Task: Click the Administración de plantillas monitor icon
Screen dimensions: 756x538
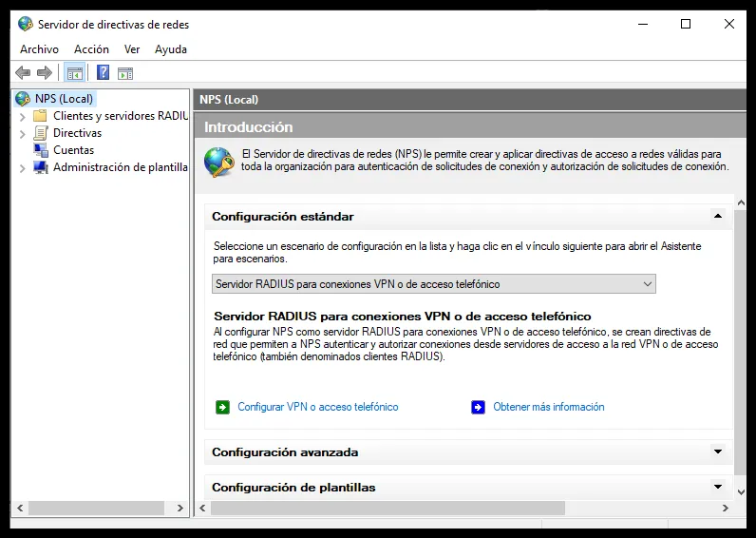Action: tap(41, 167)
